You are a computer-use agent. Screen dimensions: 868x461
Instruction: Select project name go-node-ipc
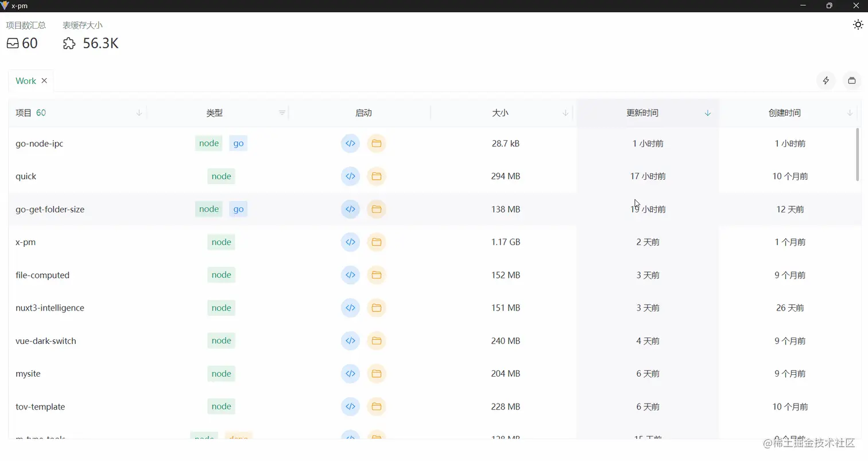(x=39, y=144)
